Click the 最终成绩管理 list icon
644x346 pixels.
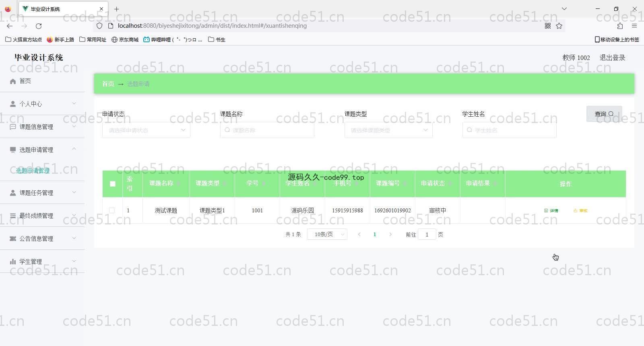13,216
